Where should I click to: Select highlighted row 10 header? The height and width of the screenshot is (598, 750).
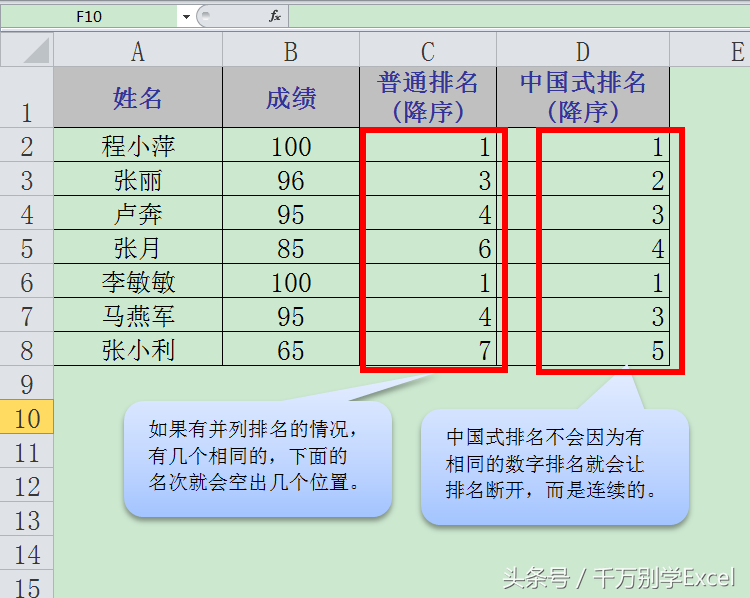click(26, 417)
